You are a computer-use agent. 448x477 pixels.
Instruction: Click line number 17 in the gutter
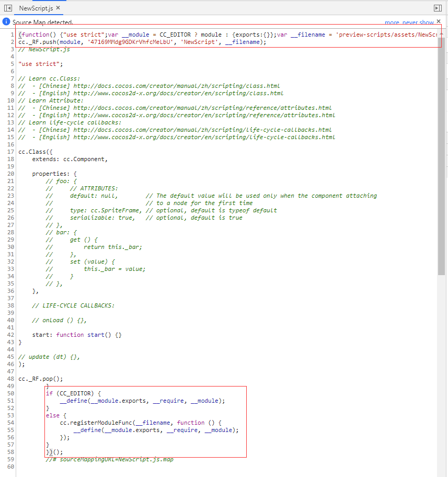10,152
